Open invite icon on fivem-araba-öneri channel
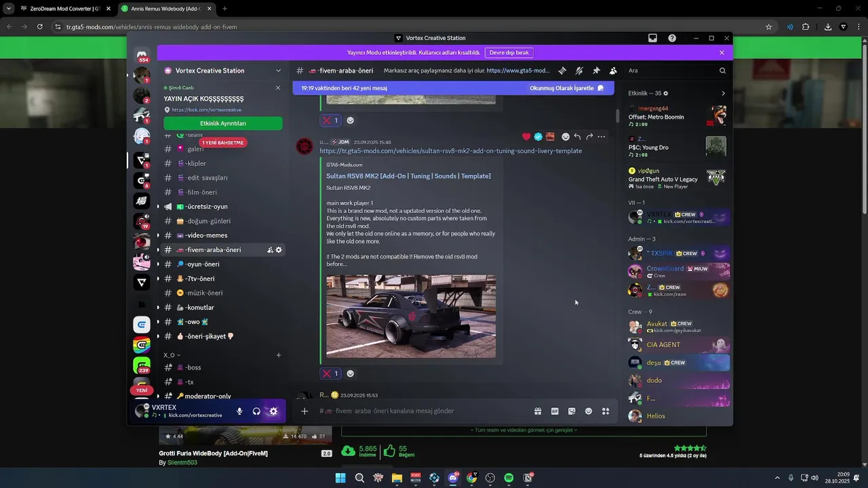 (270, 250)
